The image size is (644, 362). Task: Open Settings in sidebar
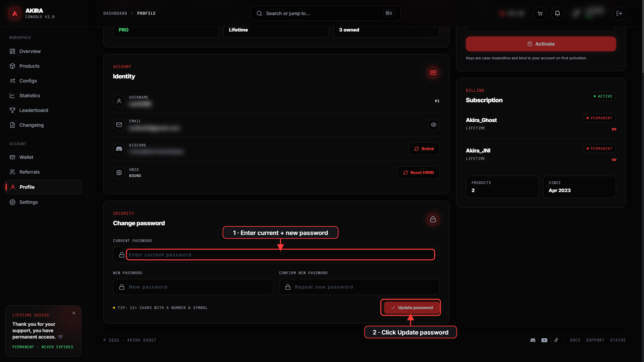tap(43, 202)
